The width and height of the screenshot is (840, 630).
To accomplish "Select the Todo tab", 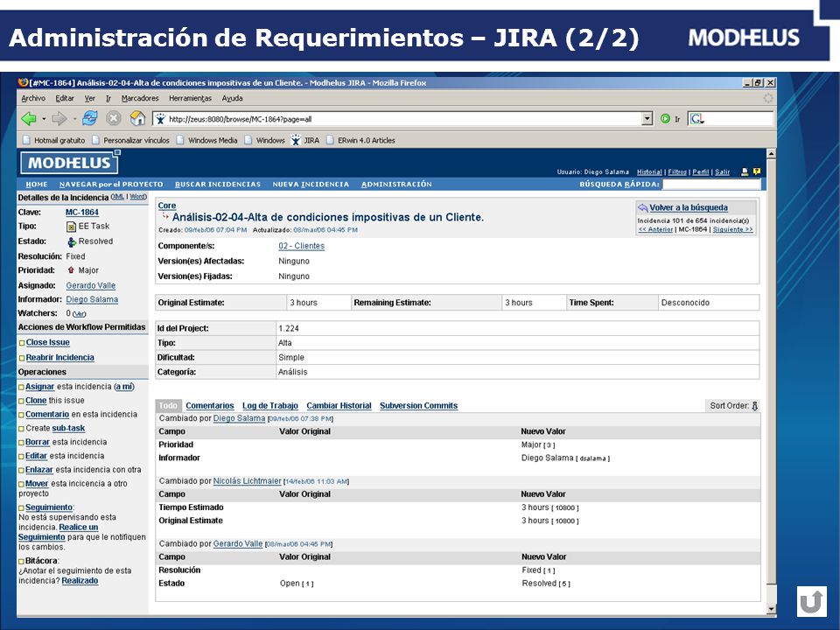I will click(168, 406).
